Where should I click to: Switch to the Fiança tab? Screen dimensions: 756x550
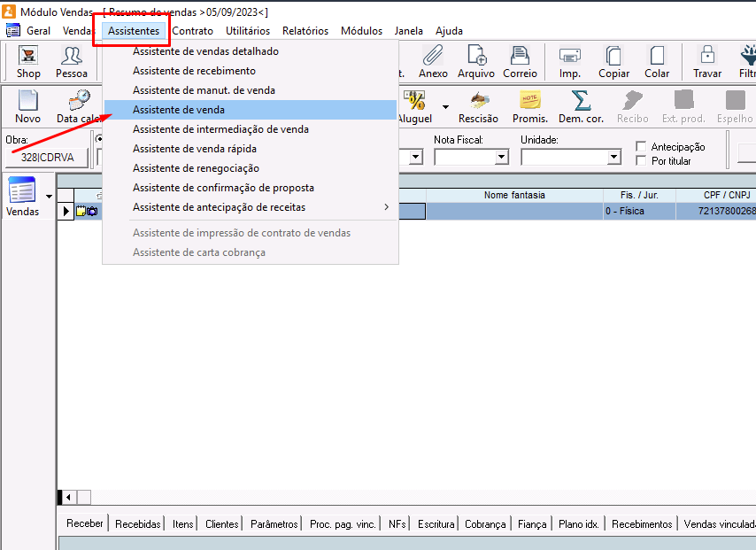coord(532,524)
